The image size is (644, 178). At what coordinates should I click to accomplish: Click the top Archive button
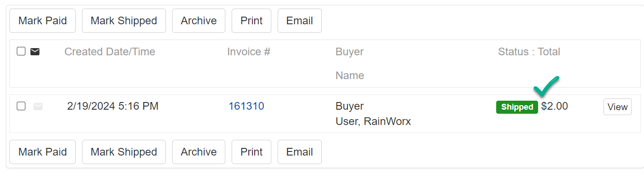point(199,21)
